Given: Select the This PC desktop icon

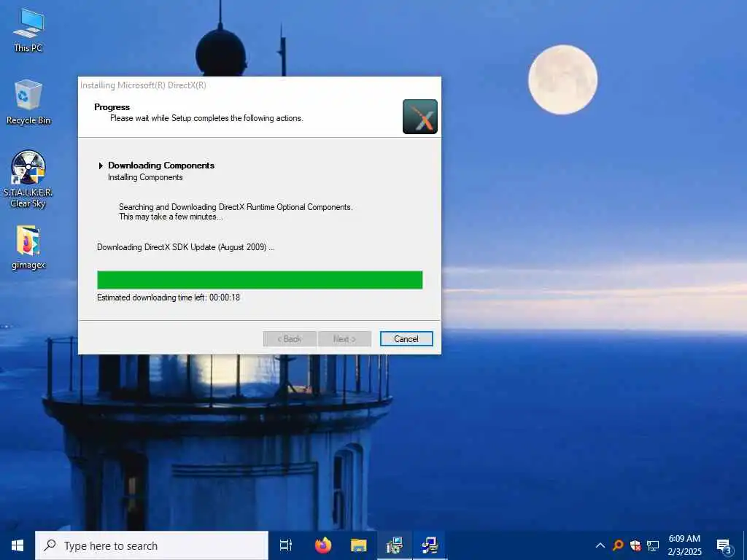Looking at the screenshot, I should point(28,30).
